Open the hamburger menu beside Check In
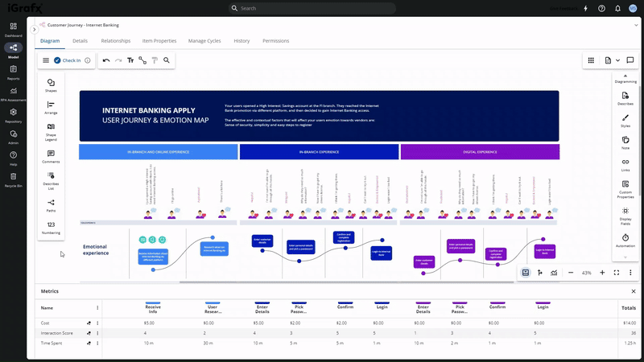Viewport: 644px width, 362px height. [46, 60]
